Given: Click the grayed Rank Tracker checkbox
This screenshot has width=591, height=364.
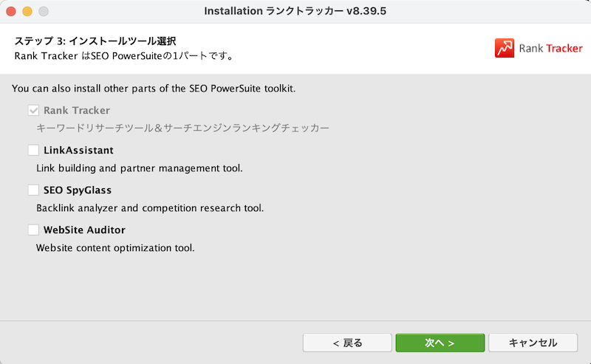Looking at the screenshot, I should [x=33, y=111].
